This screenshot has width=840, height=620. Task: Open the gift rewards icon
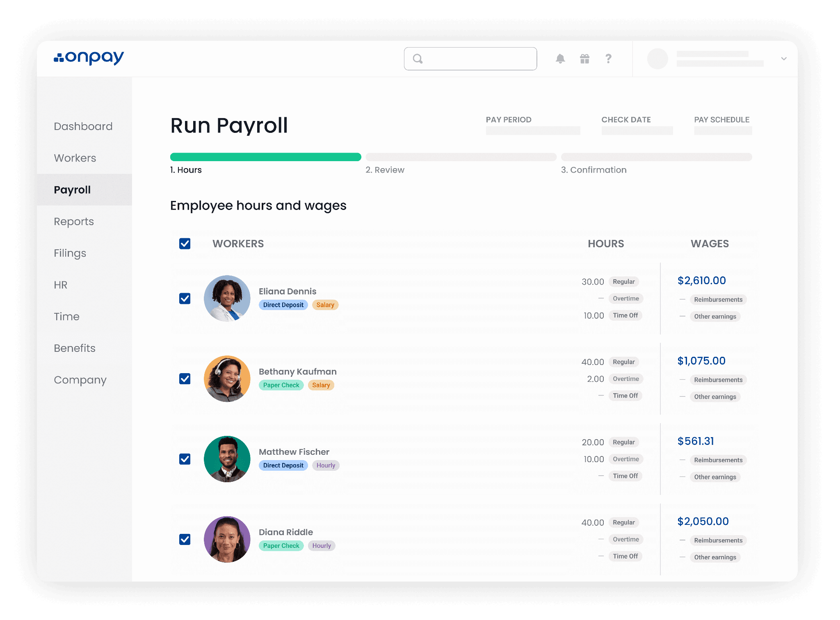[x=584, y=59]
